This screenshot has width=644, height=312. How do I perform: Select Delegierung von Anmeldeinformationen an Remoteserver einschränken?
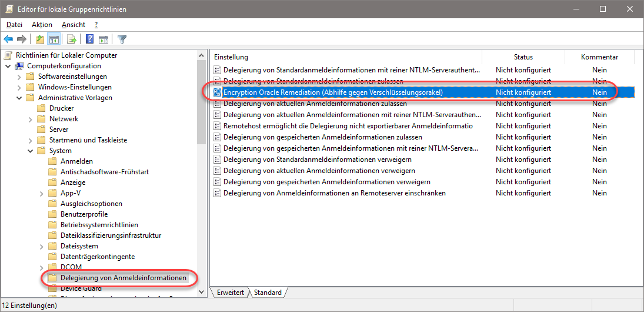point(334,193)
